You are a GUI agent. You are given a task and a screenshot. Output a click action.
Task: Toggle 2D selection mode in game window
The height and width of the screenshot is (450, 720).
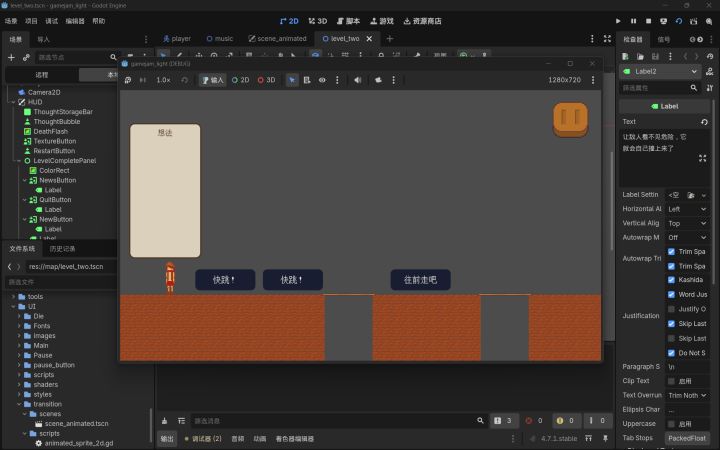(241, 80)
